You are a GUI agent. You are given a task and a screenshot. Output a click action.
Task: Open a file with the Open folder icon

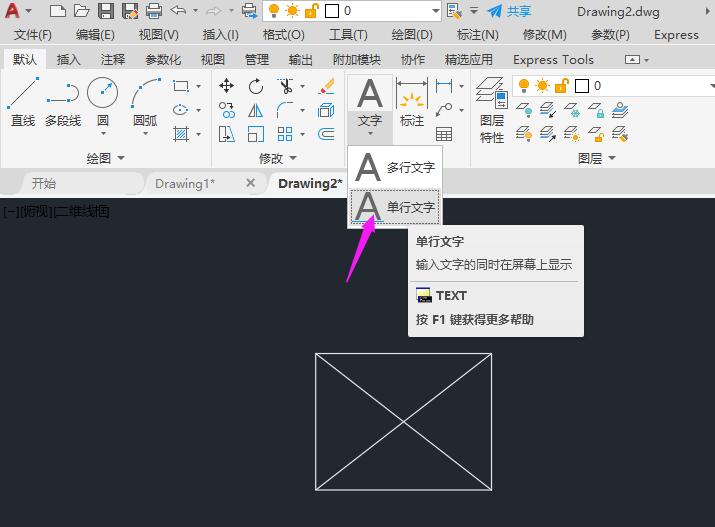point(81,10)
